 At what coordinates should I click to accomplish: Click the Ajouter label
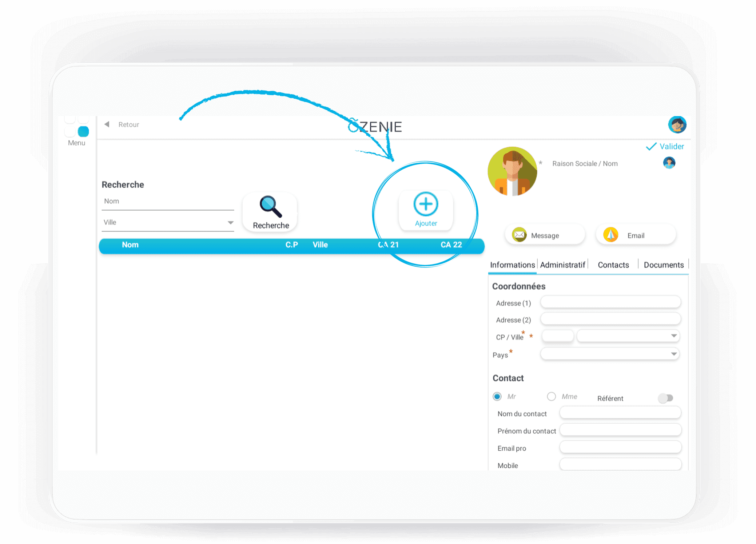tap(426, 223)
